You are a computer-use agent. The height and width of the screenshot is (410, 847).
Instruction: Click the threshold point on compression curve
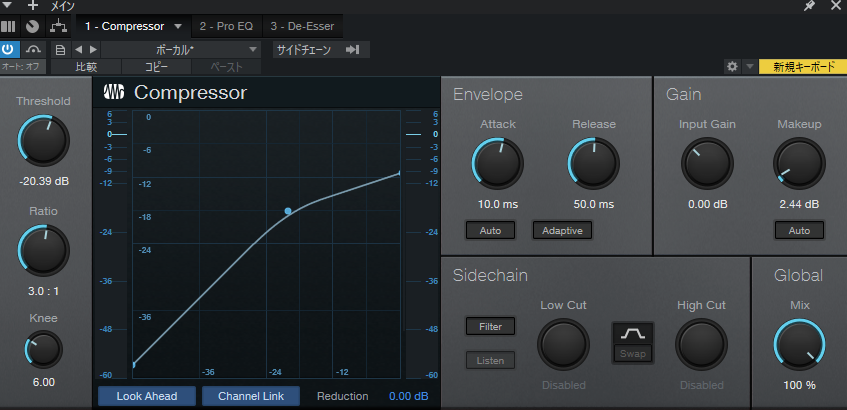click(x=288, y=211)
